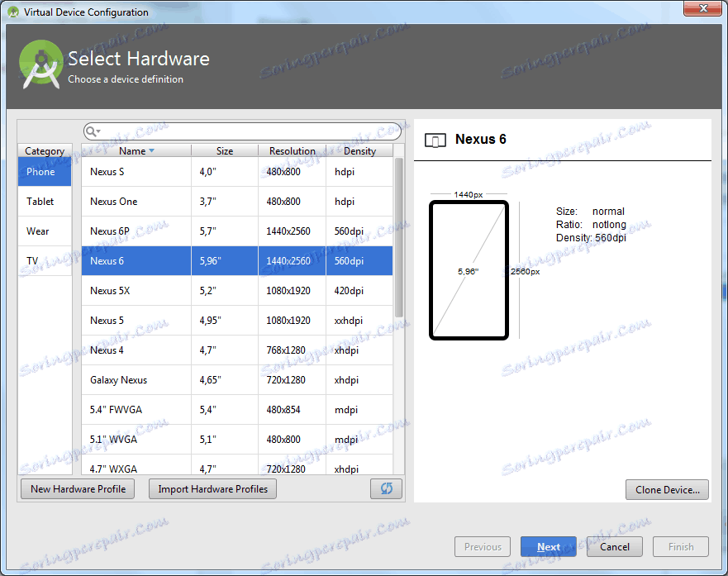This screenshot has height=576, width=728.
Task: Click the Android icon in the title bar
Action: pos(12,12)
